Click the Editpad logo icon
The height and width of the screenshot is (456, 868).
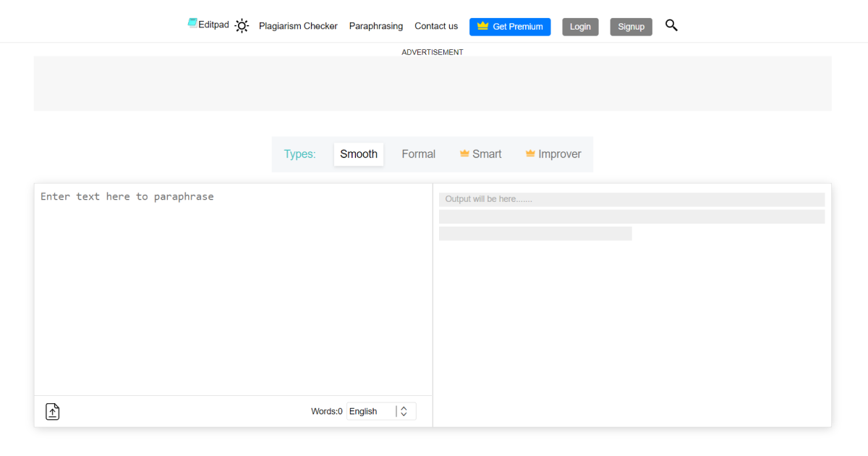click(x=192, y=23)
